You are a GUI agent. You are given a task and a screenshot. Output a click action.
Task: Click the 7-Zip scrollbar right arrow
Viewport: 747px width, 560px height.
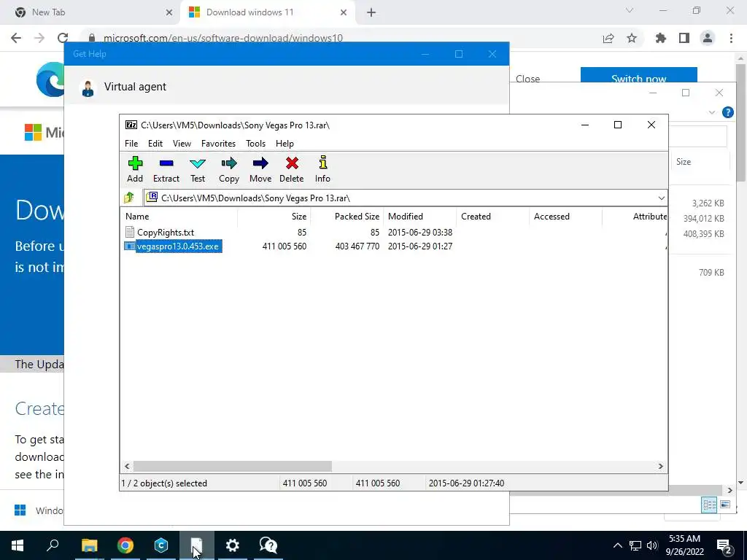pos(660,466)
